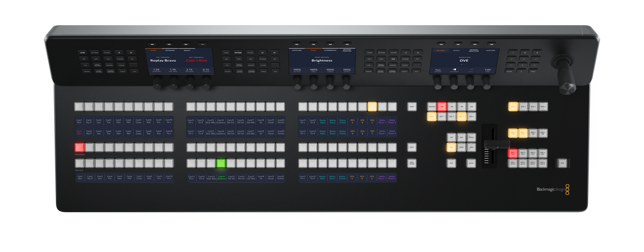Select the previous-page arrow button in leftmost system control group
The height and width of the screenshot is (252, 644).
click(118, 53)
